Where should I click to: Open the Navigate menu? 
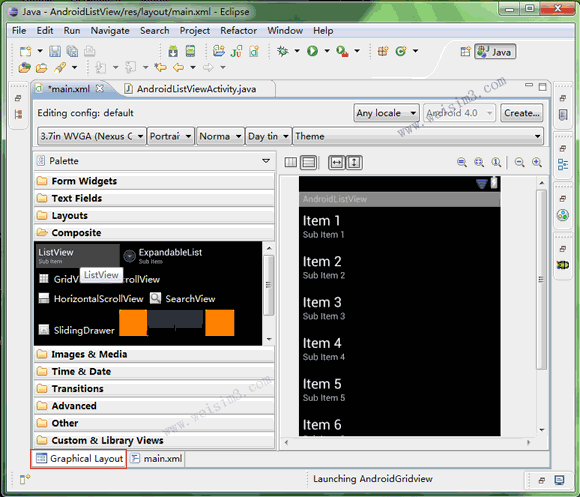pyautogui.click(x=110, y=30)
